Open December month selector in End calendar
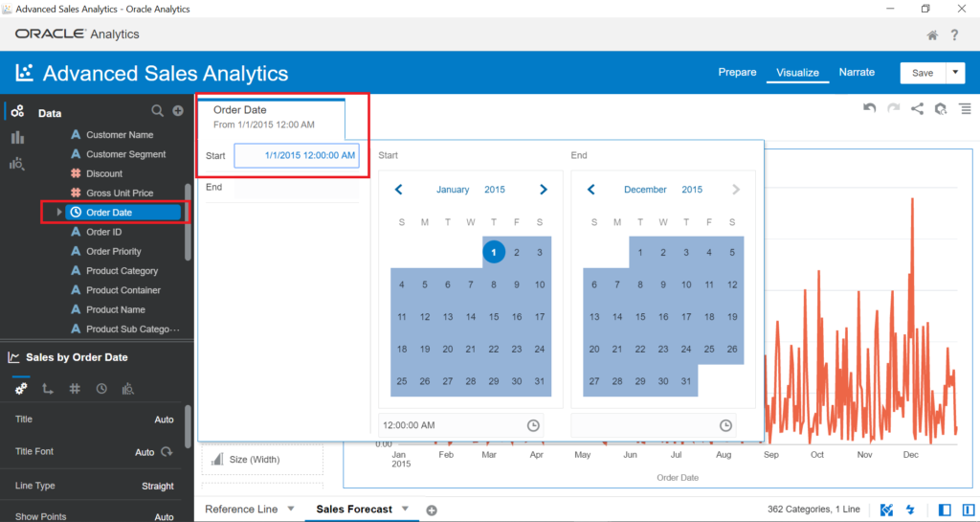The height and width of the screenshot is (522, 980). [x=645, y=190]
